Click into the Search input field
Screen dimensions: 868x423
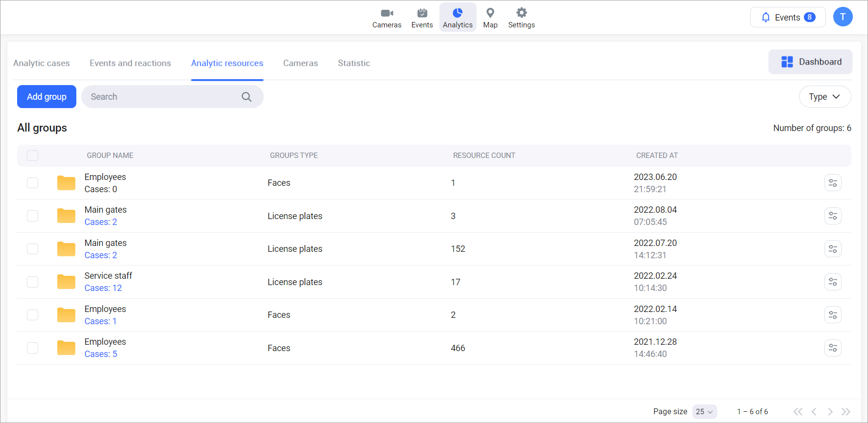tap(161, 97)
